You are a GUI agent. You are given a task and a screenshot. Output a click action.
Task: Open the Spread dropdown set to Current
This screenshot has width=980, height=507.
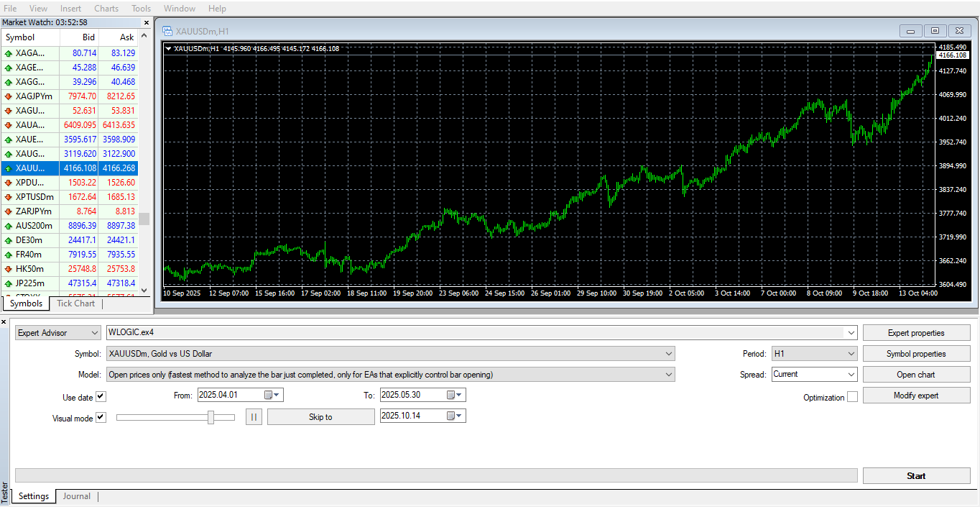coord(852,374)
